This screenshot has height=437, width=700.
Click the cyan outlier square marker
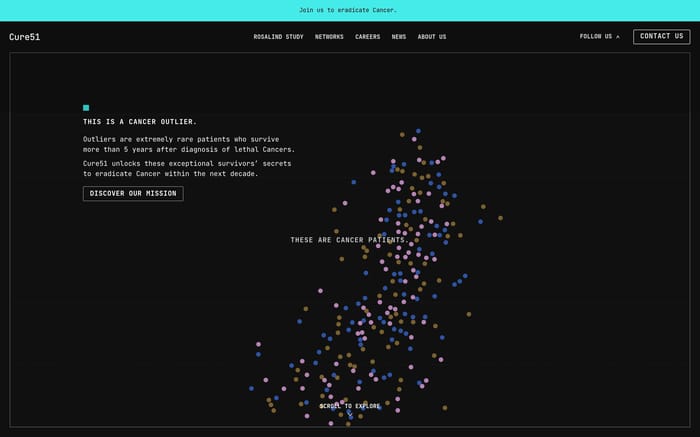tap(86, 108)
